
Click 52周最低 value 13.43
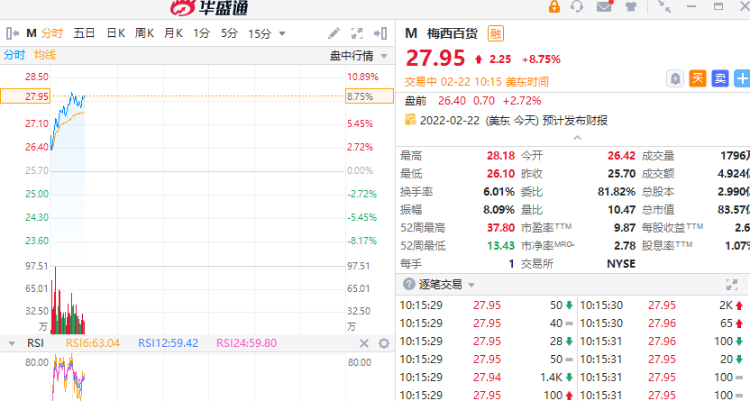tap(501, 246)
